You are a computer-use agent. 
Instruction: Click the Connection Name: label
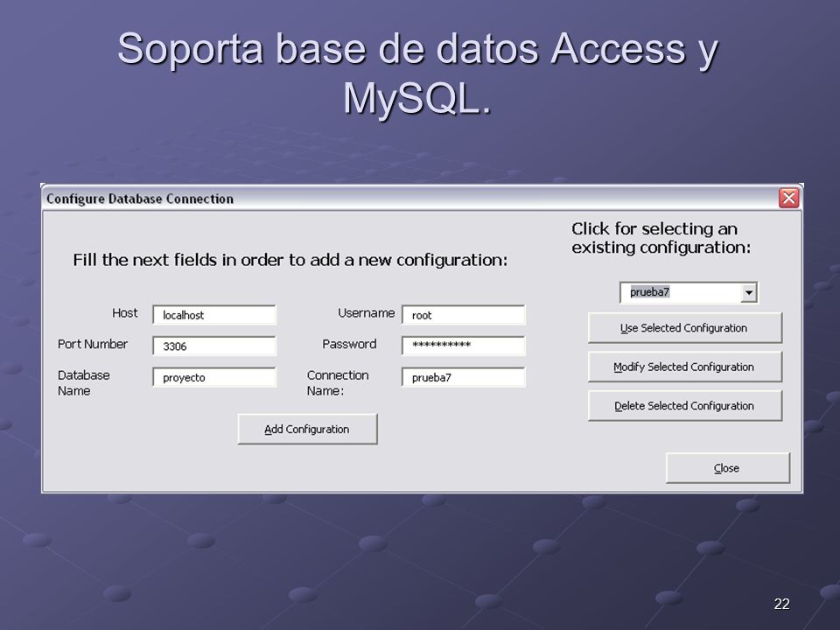pos(338,382)
